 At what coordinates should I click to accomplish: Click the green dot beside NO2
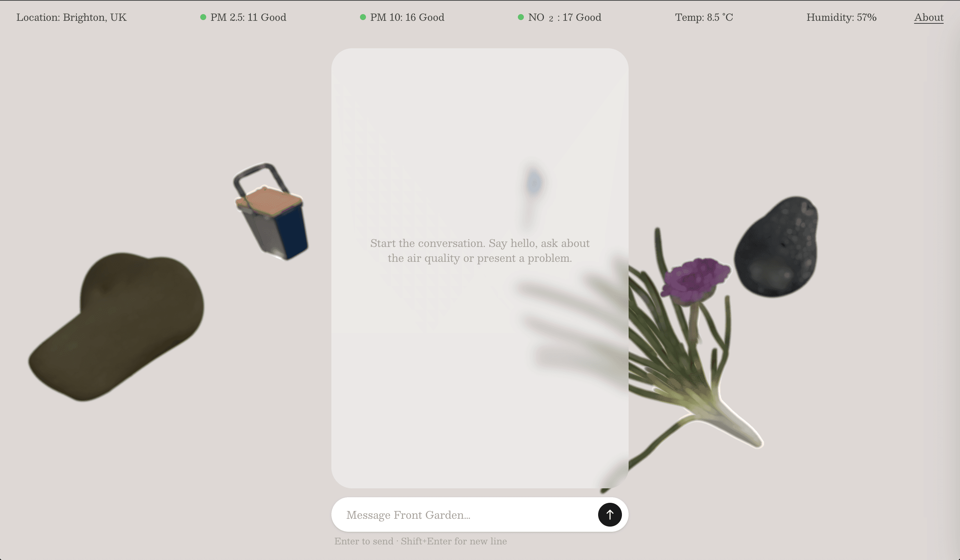point(521,17)
